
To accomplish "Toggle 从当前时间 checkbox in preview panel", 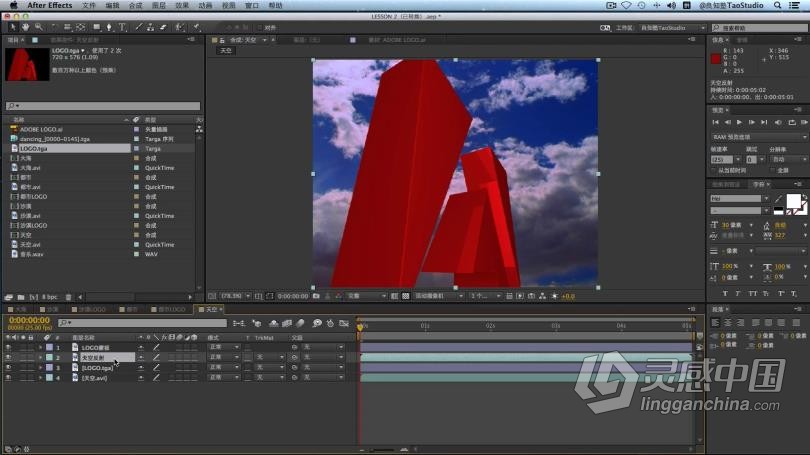I will pyautogui.click(x=714, y=170).
